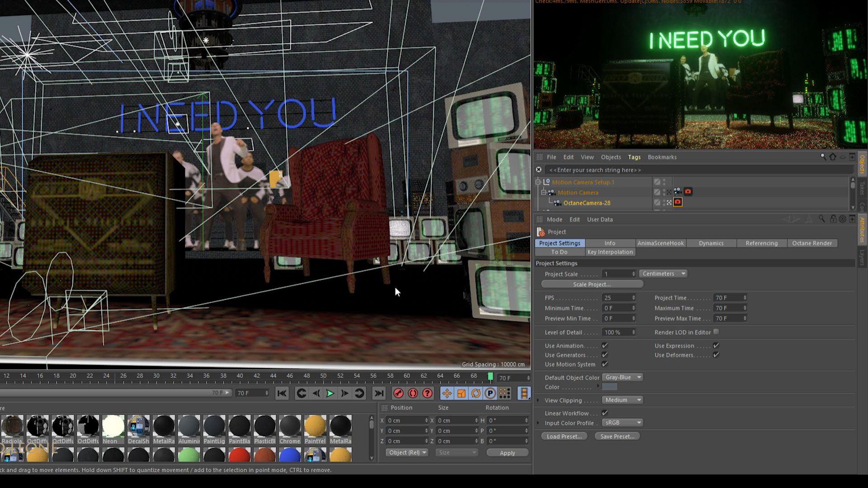
Task: Go to previous keyframe button
Action: (x=301, y=393)
